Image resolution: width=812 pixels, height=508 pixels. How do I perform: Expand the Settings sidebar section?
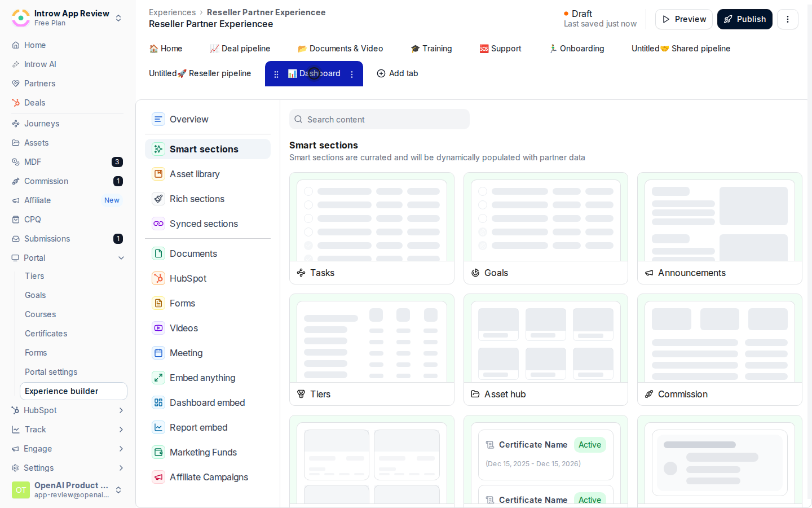(121, 468)
